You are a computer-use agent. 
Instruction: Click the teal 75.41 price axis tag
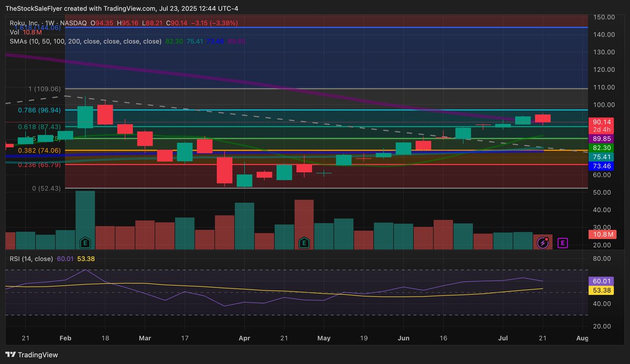click(601, 157)
